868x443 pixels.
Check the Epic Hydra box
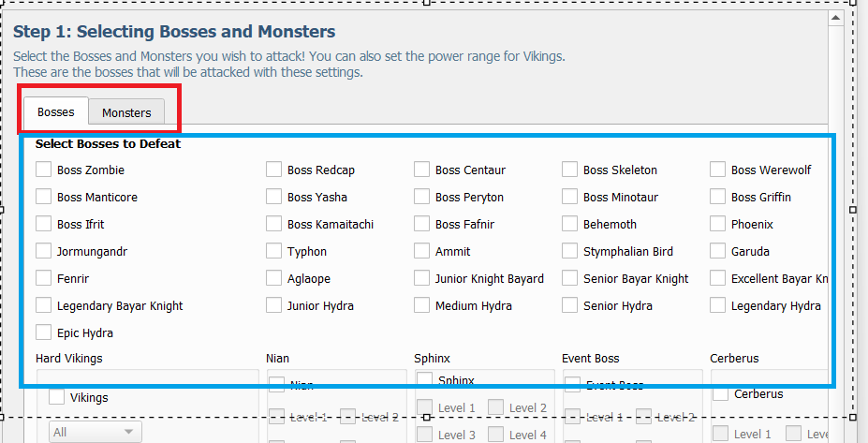pyautogui.click(x=44, y=332)
